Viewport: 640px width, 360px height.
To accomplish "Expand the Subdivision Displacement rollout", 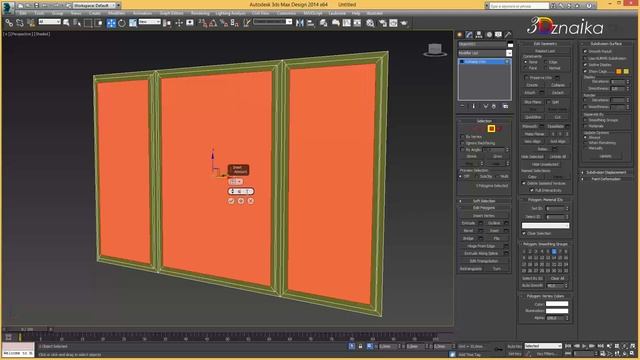I will pyautogui.click(x=606, y=172).
